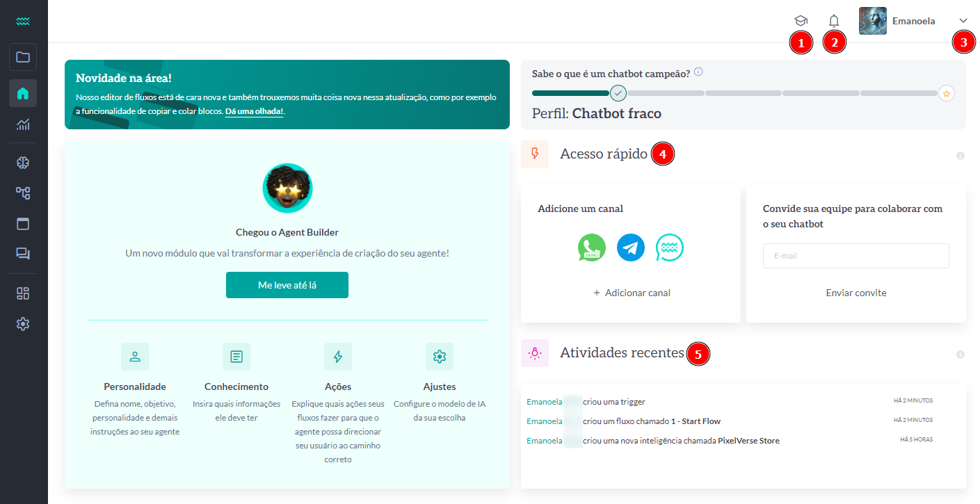Screen dimensions: 980x504
Task: Open the notifications bell icon
Action: tap(834, 20)
